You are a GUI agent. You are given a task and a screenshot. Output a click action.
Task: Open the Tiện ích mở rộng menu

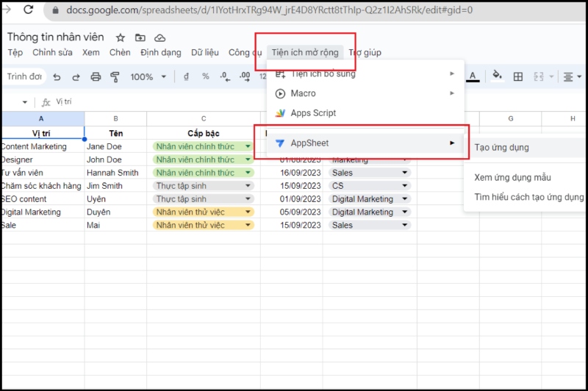305,52
